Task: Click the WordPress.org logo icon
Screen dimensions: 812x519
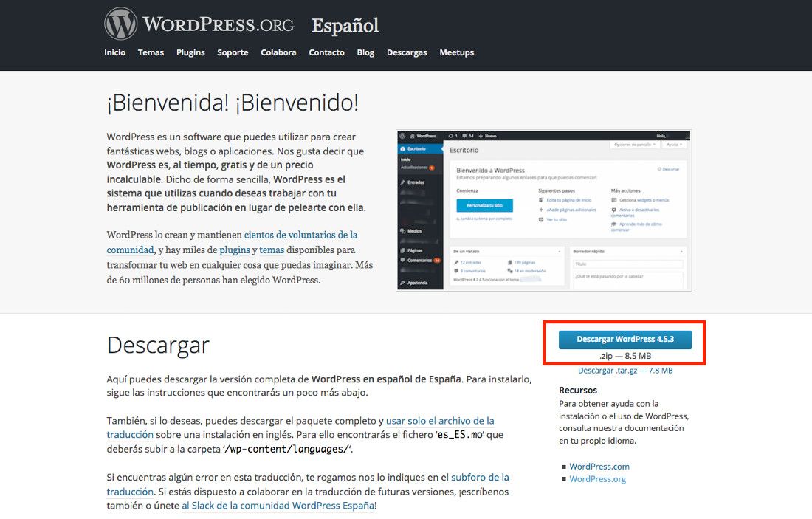Action: click(x=120, y=24)
